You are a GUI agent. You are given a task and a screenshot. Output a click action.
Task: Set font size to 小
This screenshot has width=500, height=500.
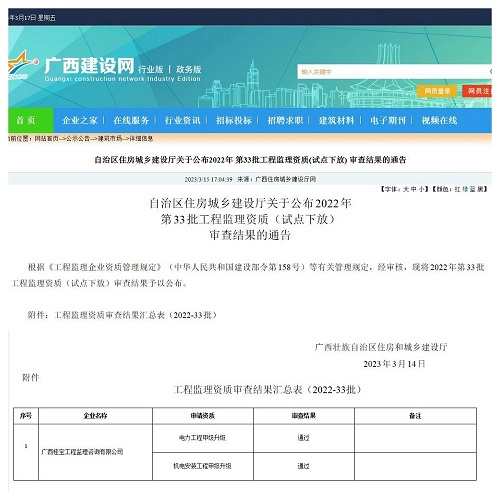click(x=421, y=189)
